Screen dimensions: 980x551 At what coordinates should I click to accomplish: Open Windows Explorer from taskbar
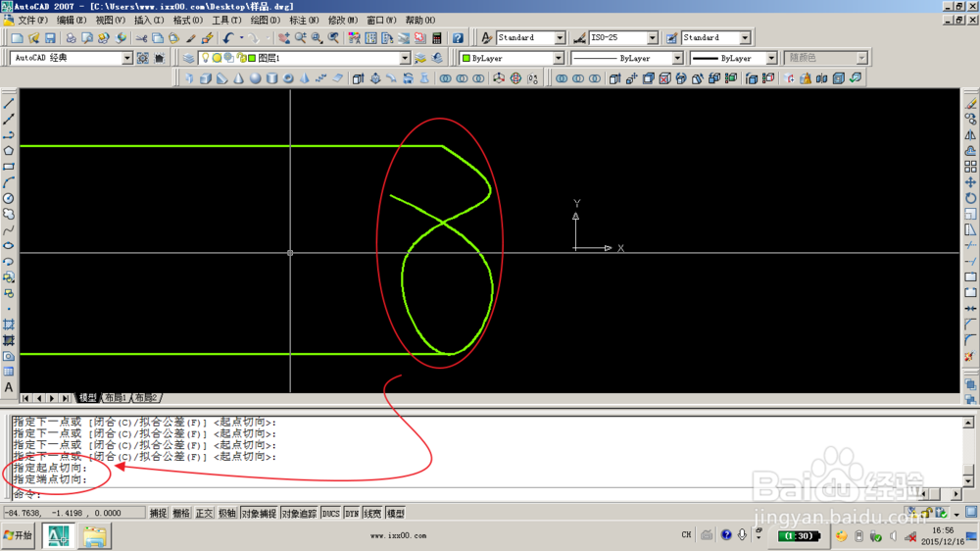(95, 536)
